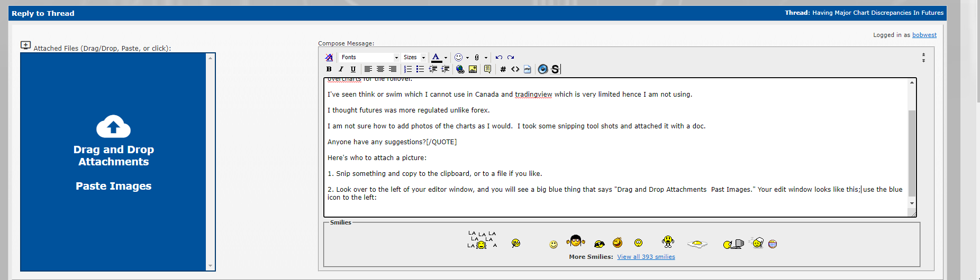Screen dimensions: 980x280
Task: Expand the text color dropdown arrow
Action: (x=446, y=58)
